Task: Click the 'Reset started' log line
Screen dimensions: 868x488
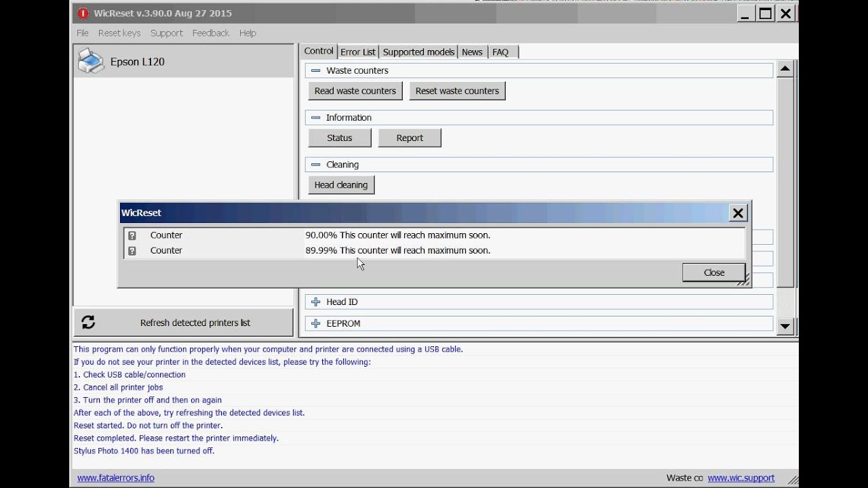Action: pos(148,426)
